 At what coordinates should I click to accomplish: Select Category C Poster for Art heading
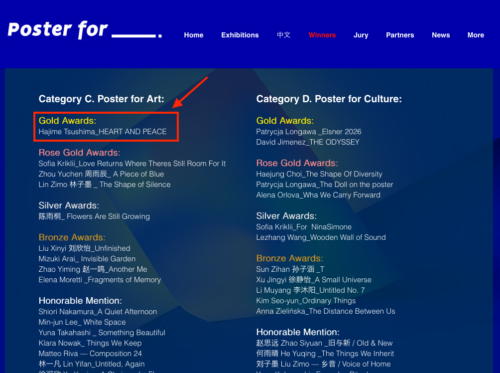click(101, 99)
